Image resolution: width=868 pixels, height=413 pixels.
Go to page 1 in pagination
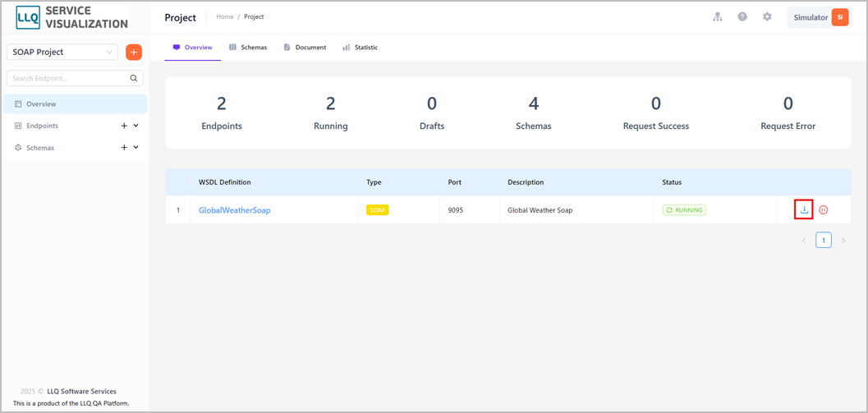click(824, 241)
